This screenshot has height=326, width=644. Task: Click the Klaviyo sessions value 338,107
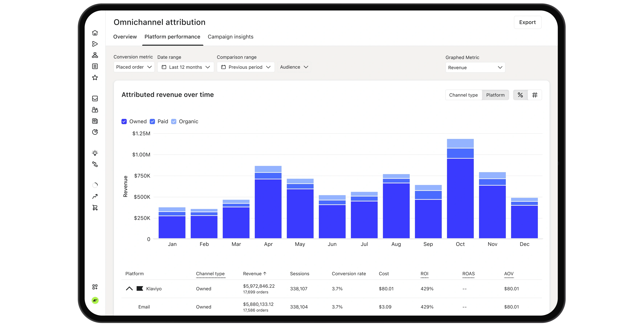(299, 288)
